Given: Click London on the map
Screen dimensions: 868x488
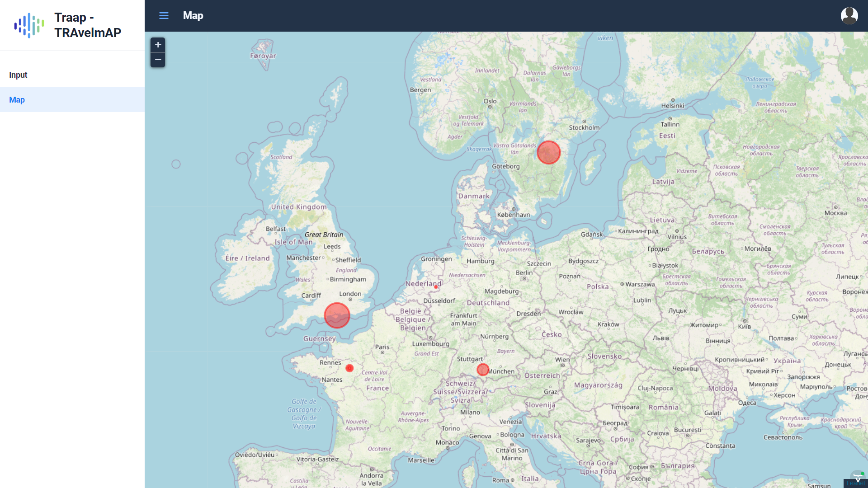Looking at the screenshot, I should click(x=350, y=294).
